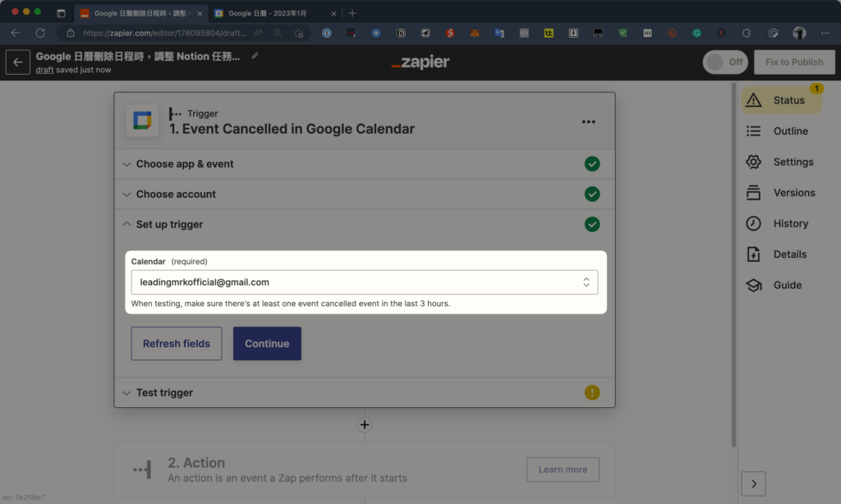Click the green check beside Choose account
This screenshot has height=504, width=841.
coord(592,194)
